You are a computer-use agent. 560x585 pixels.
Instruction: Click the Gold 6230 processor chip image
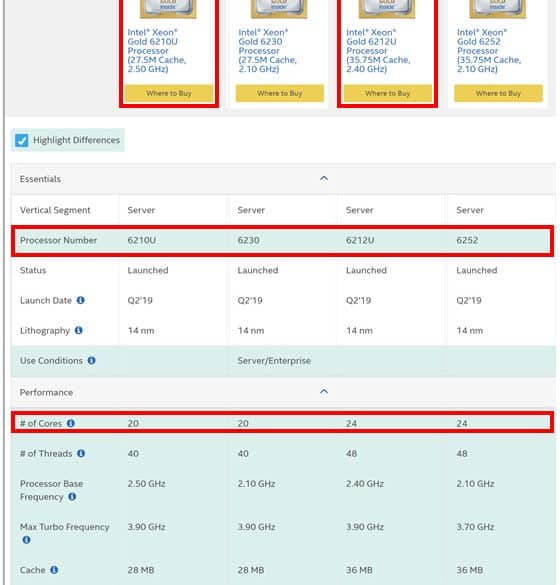pyautogui.click(x=279, y=9)
